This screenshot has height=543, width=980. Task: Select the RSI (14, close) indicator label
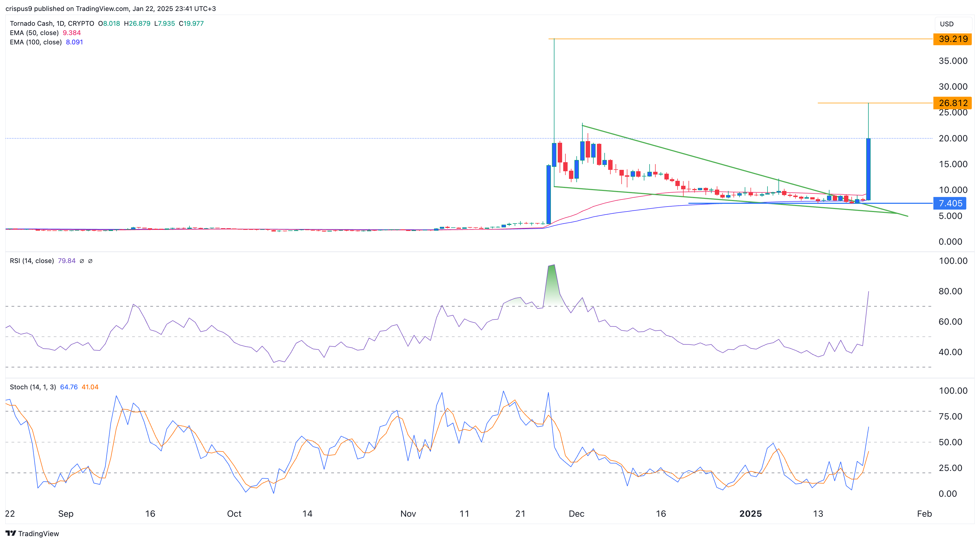pos(32,261)
